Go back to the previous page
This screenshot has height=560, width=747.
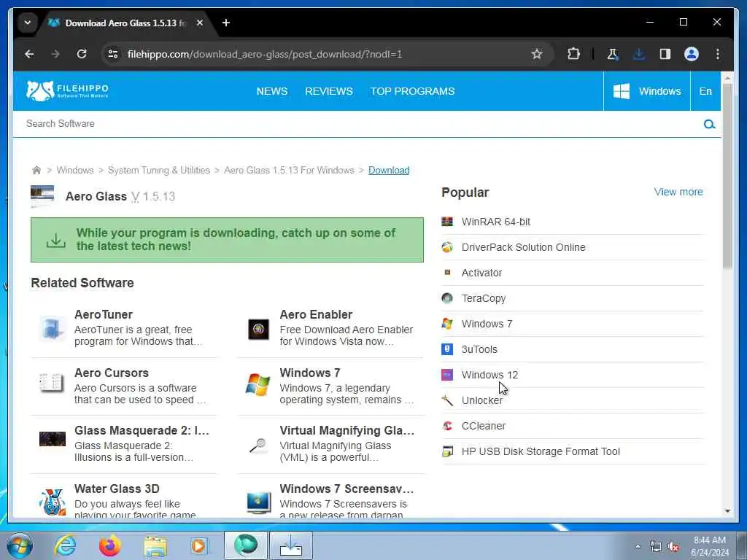point(29,54)
